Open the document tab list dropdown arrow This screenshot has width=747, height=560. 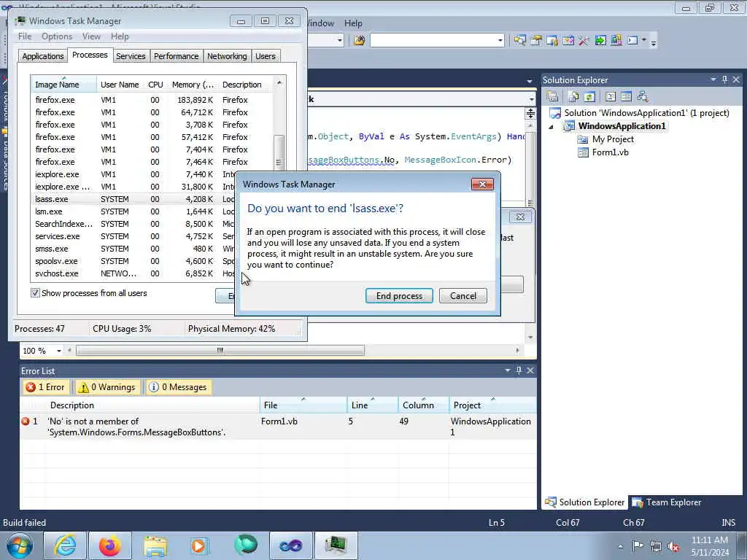tap(530, 82)
